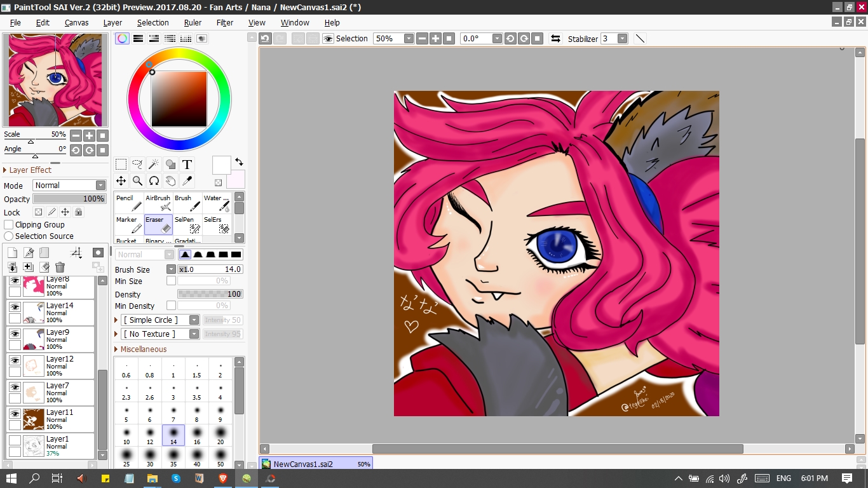Click inside the color saturation square
Image resolution: width=868 pixels, height=488 pixels.
pyautogui.click(x=179, y=98)
